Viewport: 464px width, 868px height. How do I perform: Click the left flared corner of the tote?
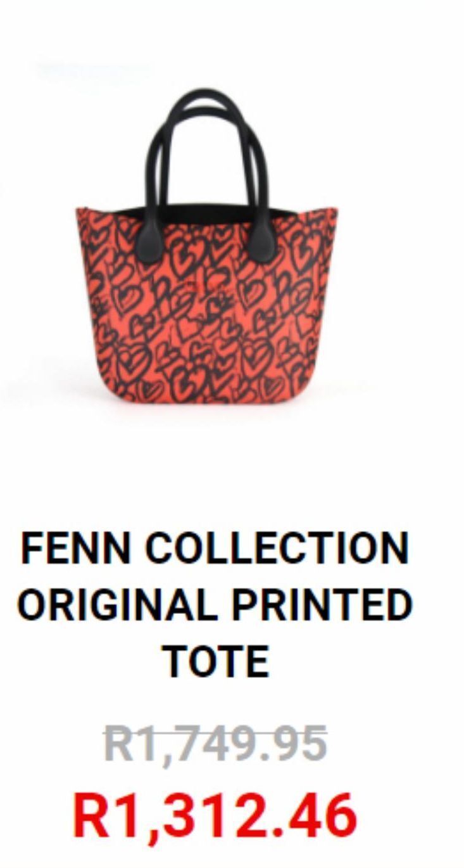(x=85, y=219)
